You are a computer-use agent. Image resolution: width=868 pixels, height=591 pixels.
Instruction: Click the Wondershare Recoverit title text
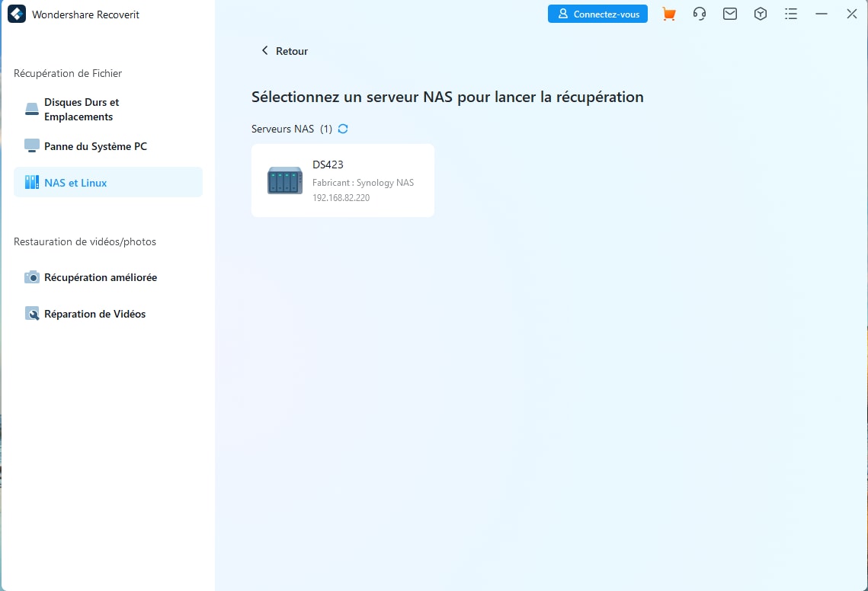tap(86, 14)
